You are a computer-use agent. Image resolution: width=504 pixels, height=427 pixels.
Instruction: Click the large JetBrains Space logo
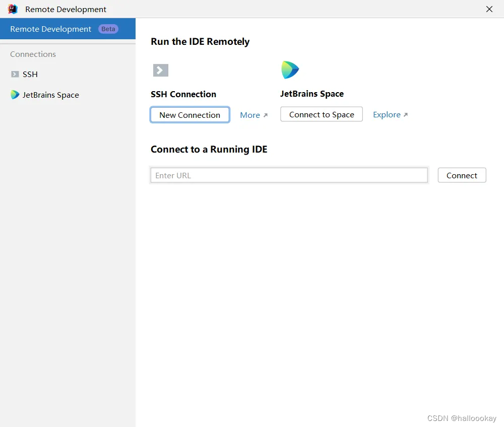click(x=290, y=70)
